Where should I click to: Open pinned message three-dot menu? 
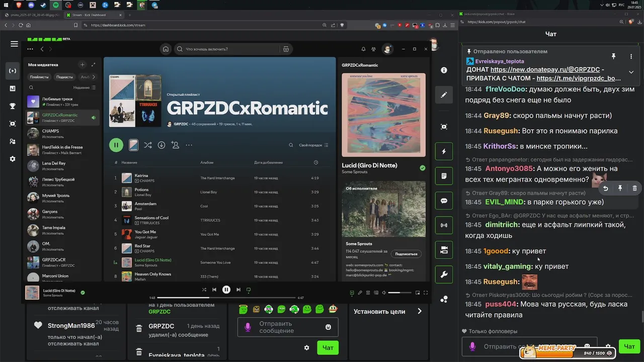pyautogui.click(x=631, y=56)
